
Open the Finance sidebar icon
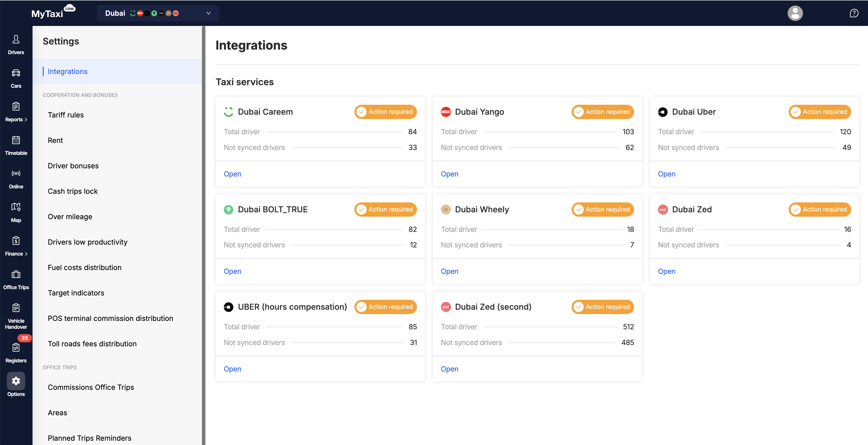pyautogui.click(x=16, y=240)
